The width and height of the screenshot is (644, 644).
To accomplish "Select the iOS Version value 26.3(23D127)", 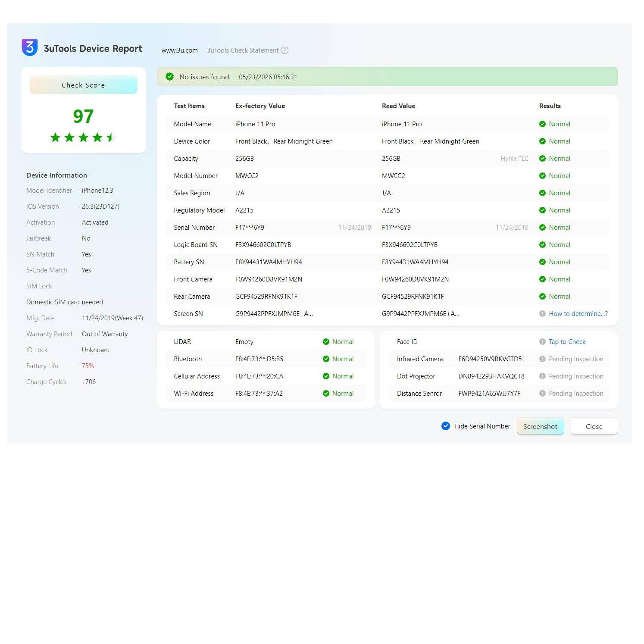I will point(100,206).
